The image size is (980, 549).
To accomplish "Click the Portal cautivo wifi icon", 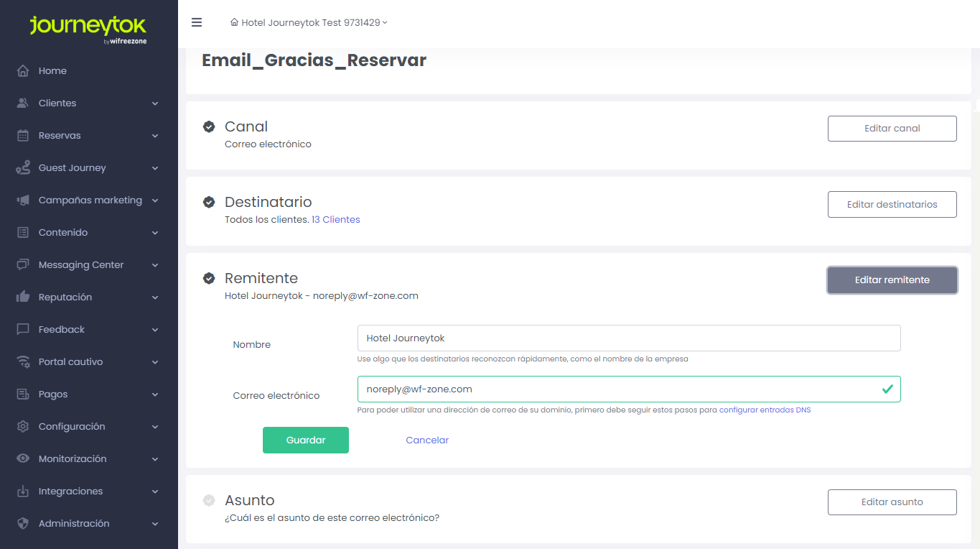I will point(23,361).
